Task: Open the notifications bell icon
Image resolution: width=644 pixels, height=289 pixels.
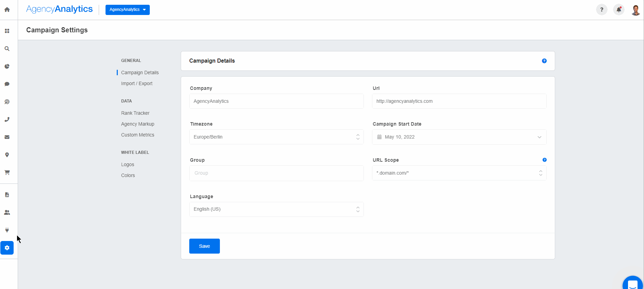Action: 618,10
